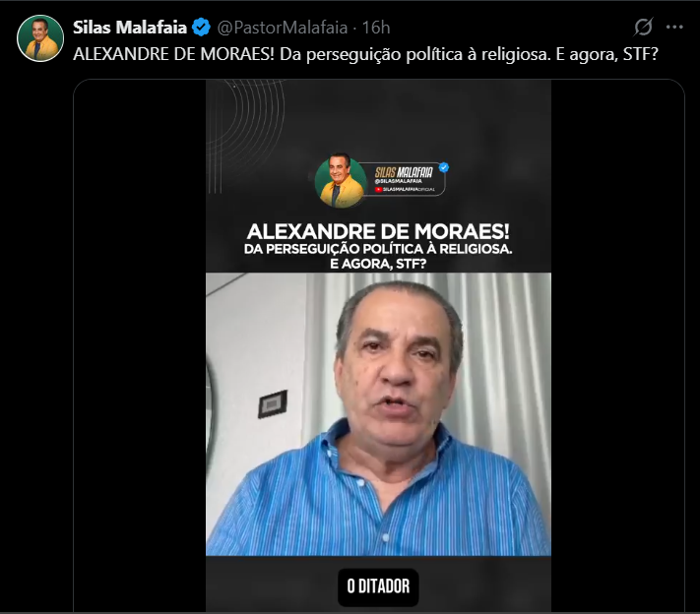Image resolution: width=700 pixels, height=614 pixels.
Task: Click the 16h post timestamp
Action: click(376, 28)
